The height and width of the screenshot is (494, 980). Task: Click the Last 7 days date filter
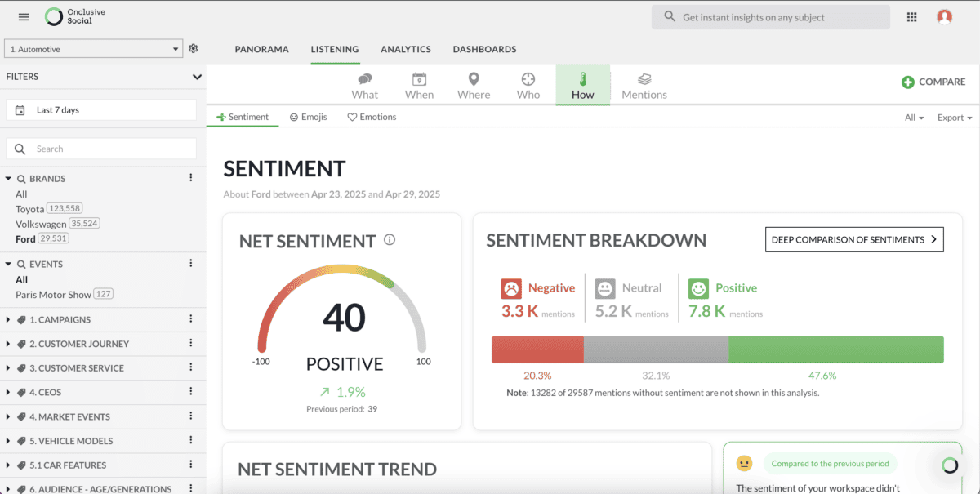[x=101, y=109]
